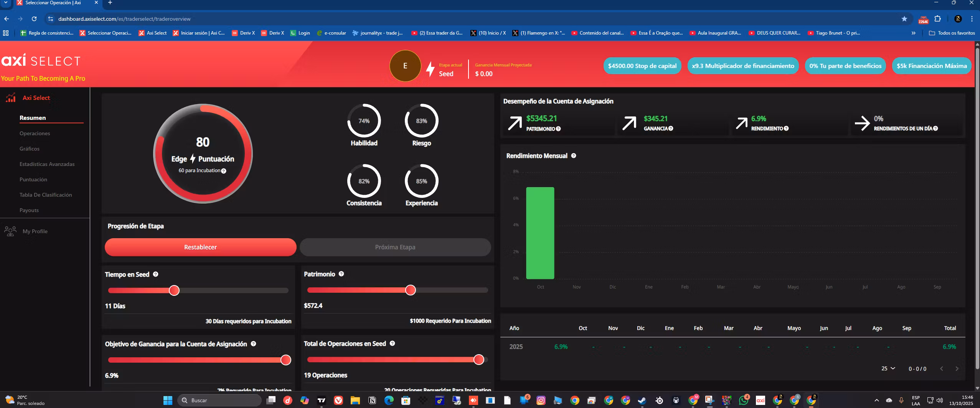Click the GANANCIA help icon
The height and width of the screenshot is (408, 980).
click(x=671, y=128)
